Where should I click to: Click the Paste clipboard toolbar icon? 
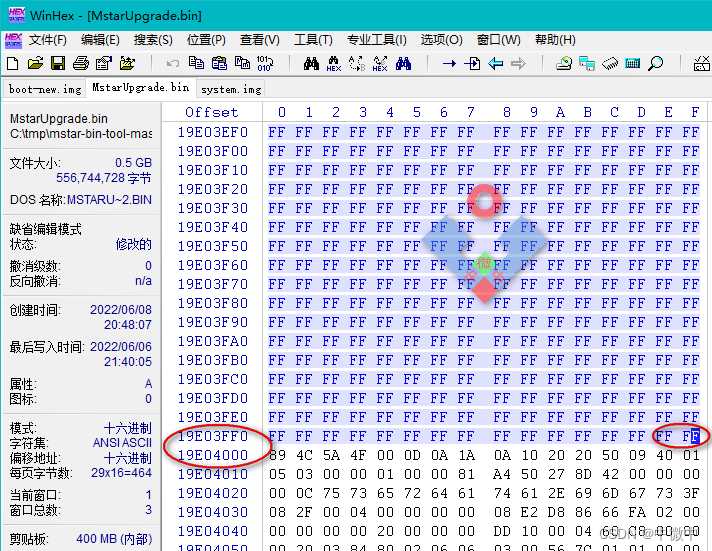pos(219,63)
